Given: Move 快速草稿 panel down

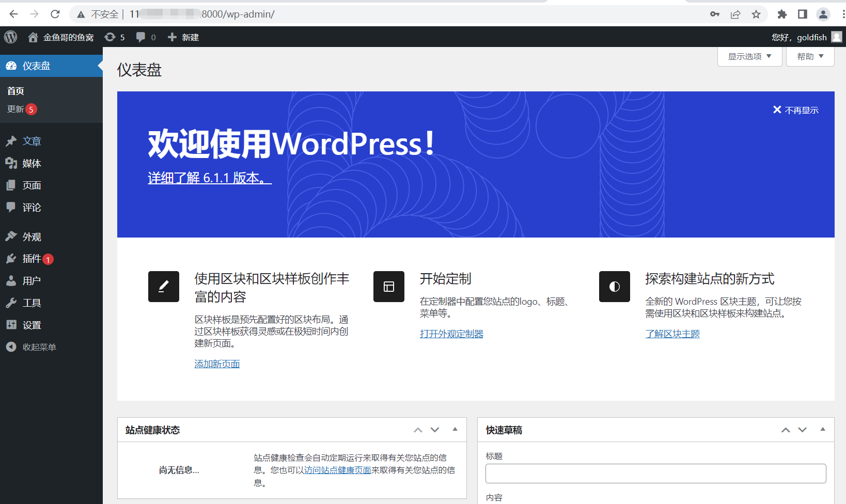Looking at the screenshot, I should point(802,430).
